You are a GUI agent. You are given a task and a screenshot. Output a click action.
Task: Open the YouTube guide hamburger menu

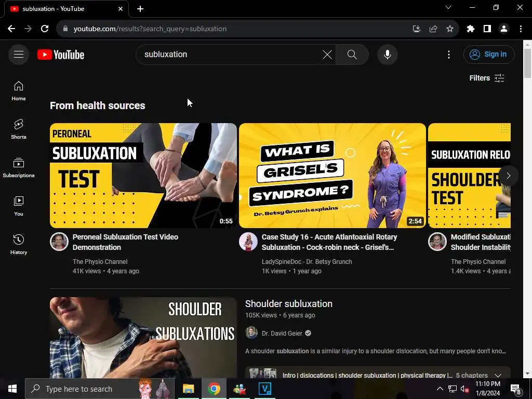(x=19, y=54)
